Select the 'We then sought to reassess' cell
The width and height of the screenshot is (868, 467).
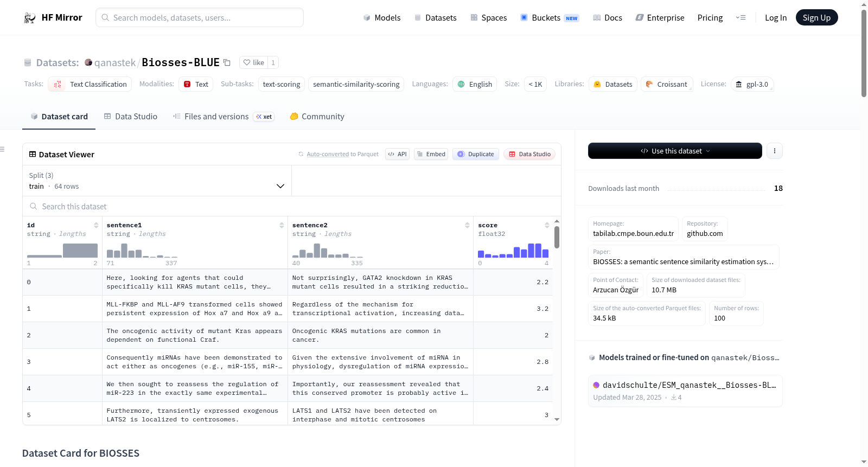point(195,388)
